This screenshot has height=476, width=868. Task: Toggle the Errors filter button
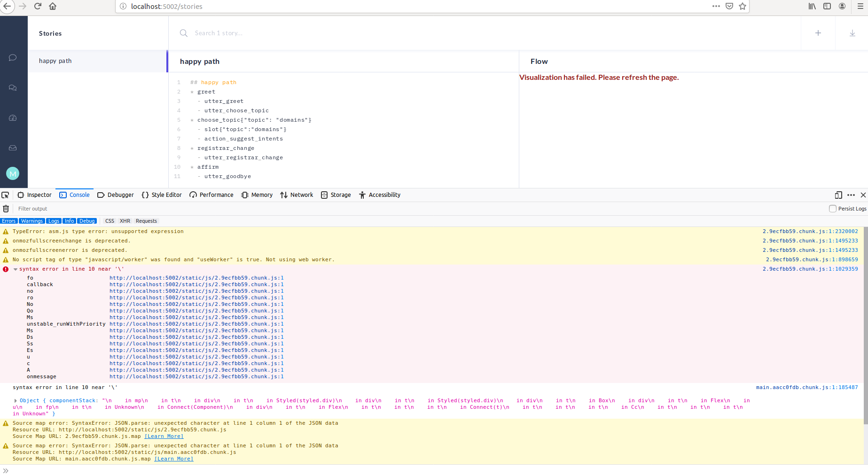coord(9,221)
